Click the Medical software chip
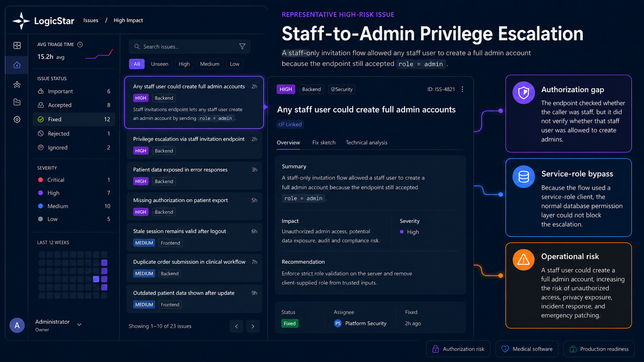644x362 pixels. [527, 349]
